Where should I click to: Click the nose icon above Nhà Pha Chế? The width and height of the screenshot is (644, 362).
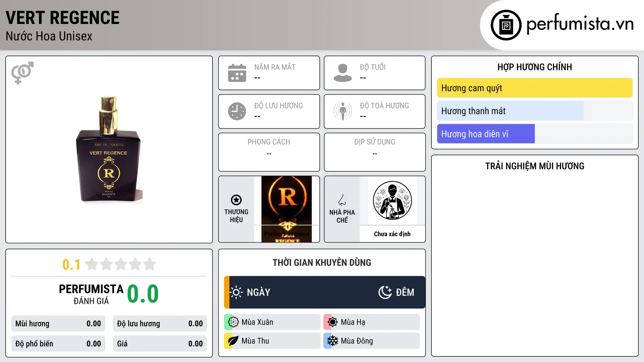click(x=342, y=200)
